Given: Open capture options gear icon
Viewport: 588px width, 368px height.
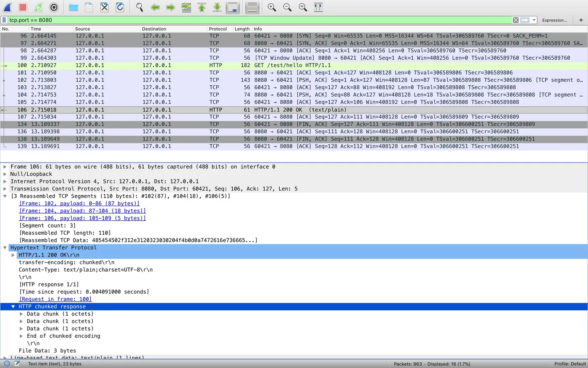Looking at the screenshot, I should click(x=54, y=7).
